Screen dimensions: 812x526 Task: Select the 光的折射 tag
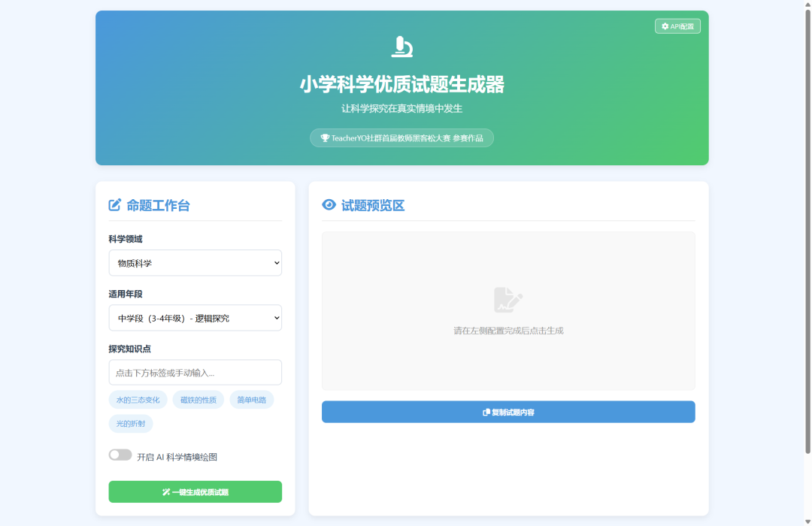tap(132, 423)
